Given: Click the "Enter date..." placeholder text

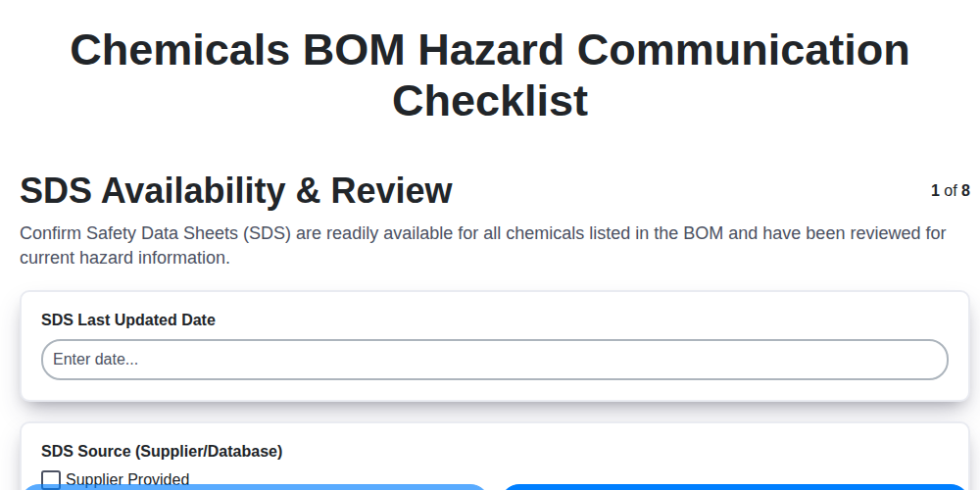Looking at the screenshot, I should coord(95,360).
